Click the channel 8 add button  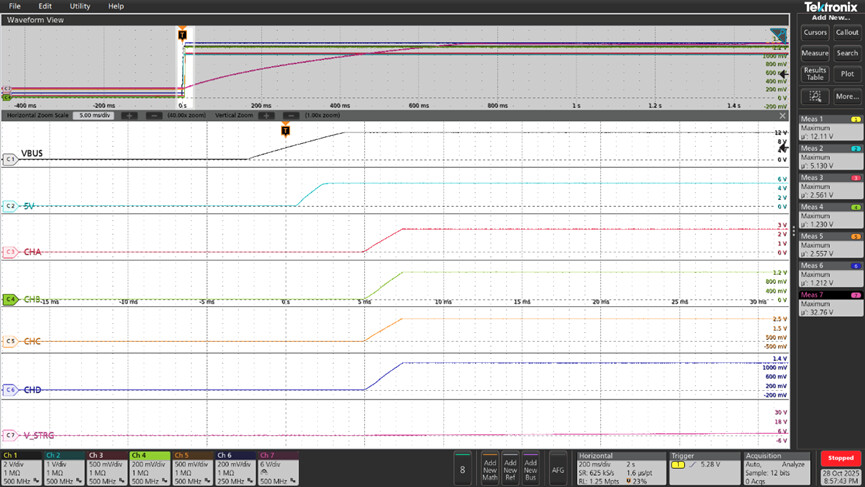point(461,468)
